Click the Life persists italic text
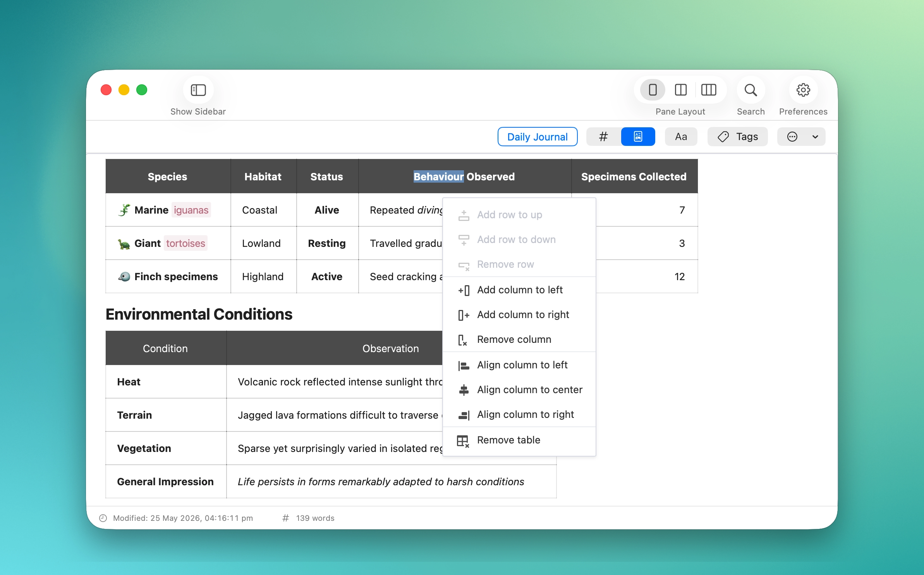 (381, 482)
